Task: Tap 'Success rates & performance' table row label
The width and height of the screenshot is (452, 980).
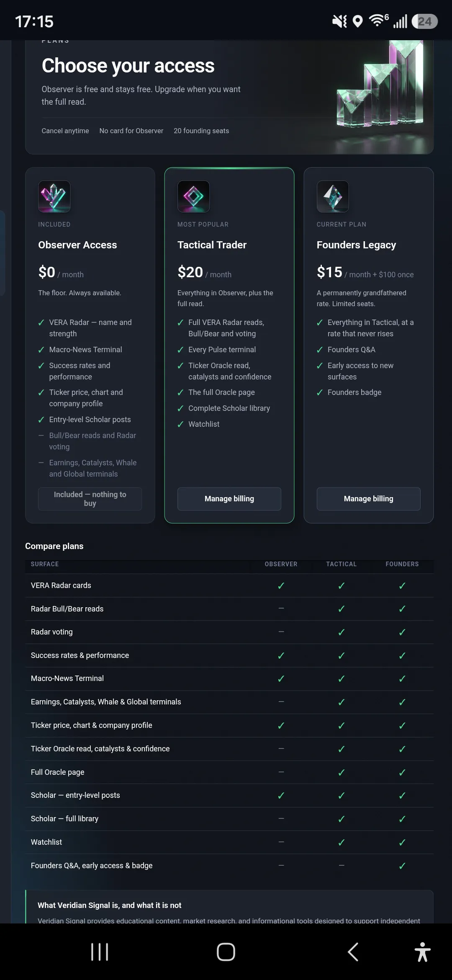Action: pos(80,655)
